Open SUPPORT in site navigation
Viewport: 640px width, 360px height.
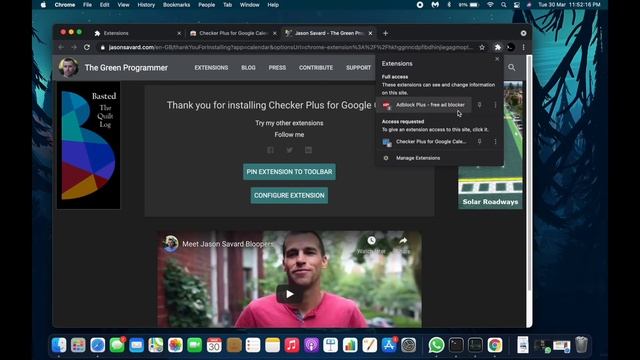click(358, 68)
